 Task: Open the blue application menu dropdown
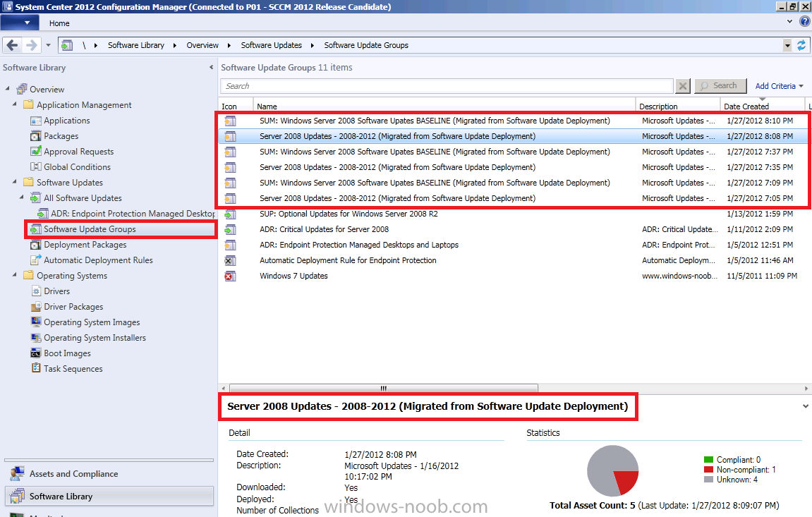pyautogui.click(x=20, y=23)
